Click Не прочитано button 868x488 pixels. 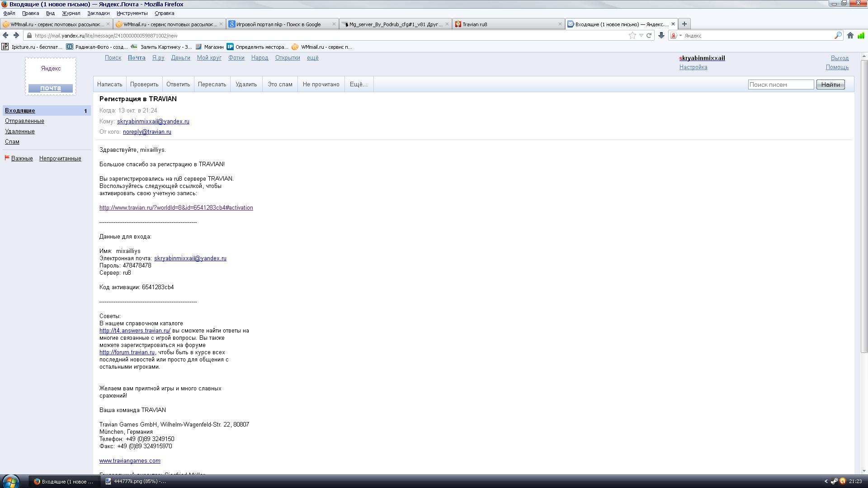tap(321, 84)
